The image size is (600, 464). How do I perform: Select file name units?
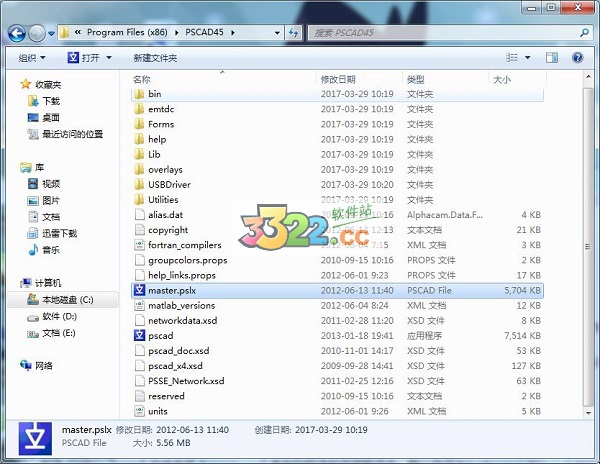(x=158, y=411)
